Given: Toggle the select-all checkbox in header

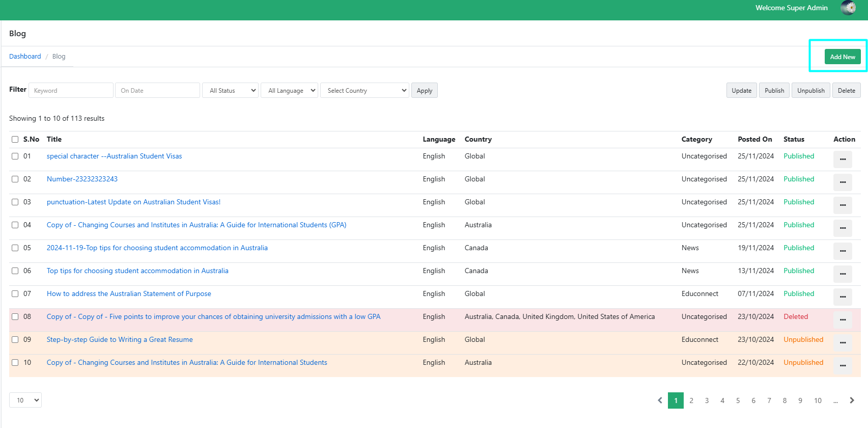Looking at the screenshot, I should point(15,140).
